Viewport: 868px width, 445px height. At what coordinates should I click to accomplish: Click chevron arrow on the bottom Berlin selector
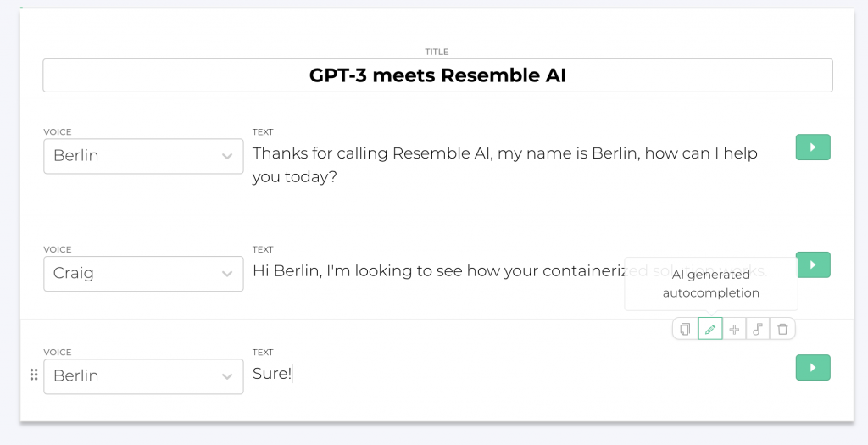point(227,377)
